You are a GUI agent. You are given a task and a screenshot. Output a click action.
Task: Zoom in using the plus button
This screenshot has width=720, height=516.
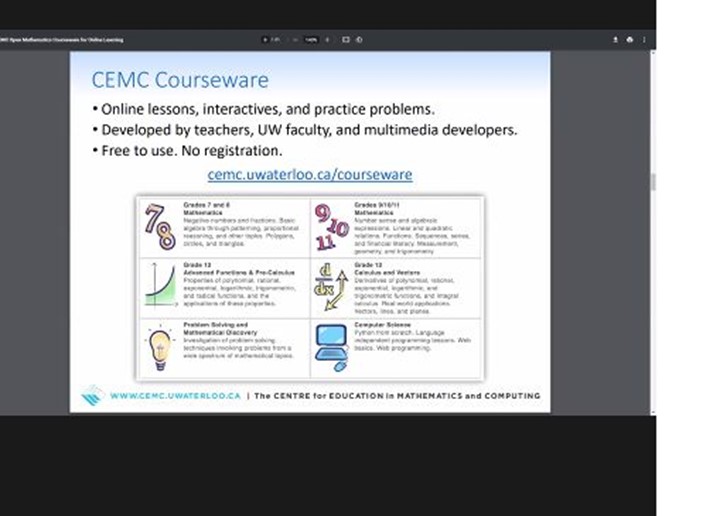coord(327,40)
